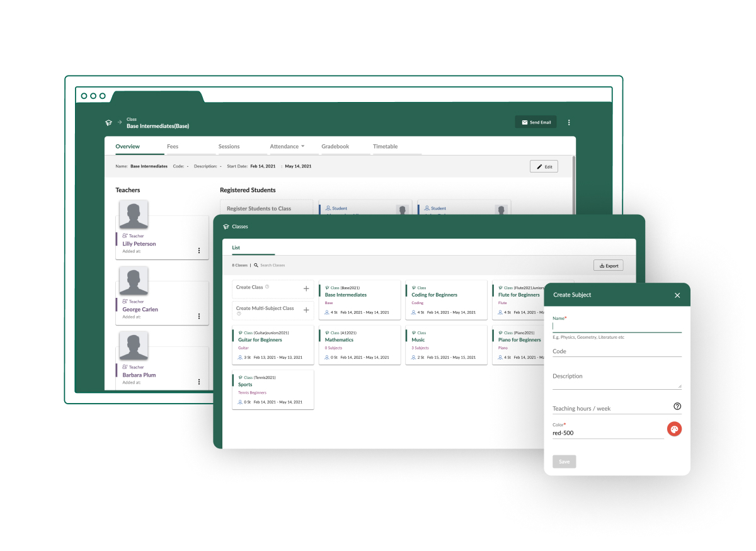The width and height of the screenshot is (756, 551).
Task: Open the kebab menu on Barbara Plum's card
Action: tap(199, 382)
